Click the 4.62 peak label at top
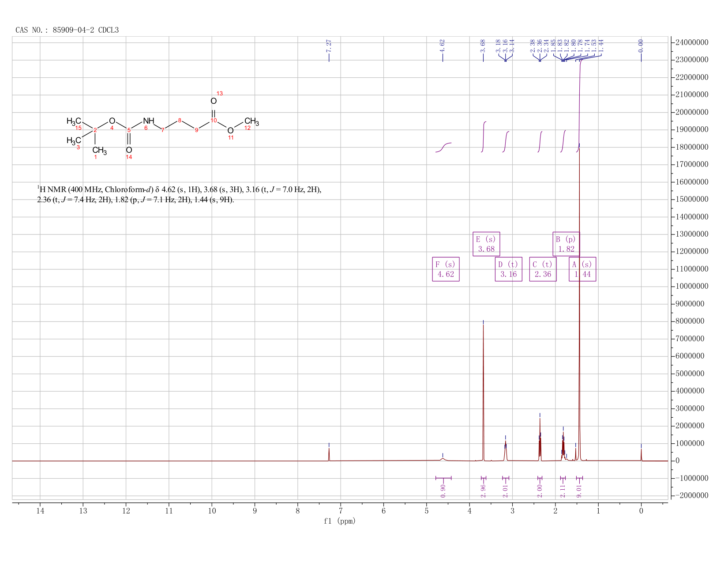Viewport: 728px width, 563px height. coord(443,45)
